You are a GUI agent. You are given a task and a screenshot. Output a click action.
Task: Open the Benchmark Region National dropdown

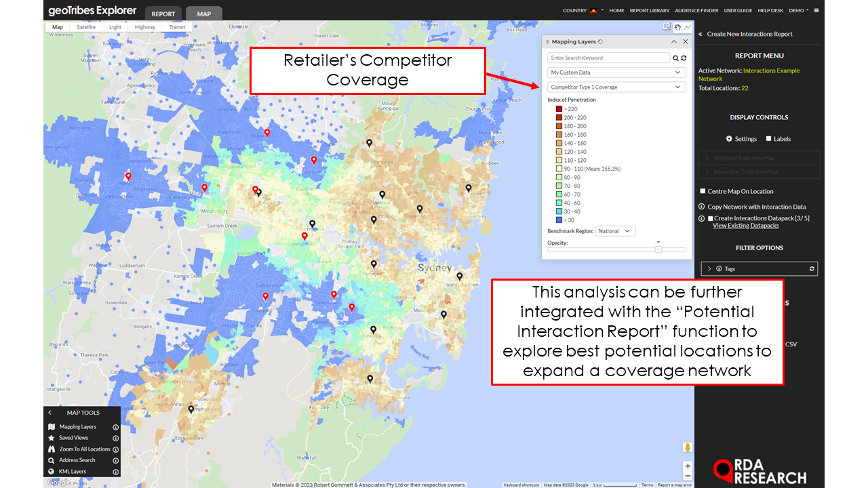tap(615, 231)
